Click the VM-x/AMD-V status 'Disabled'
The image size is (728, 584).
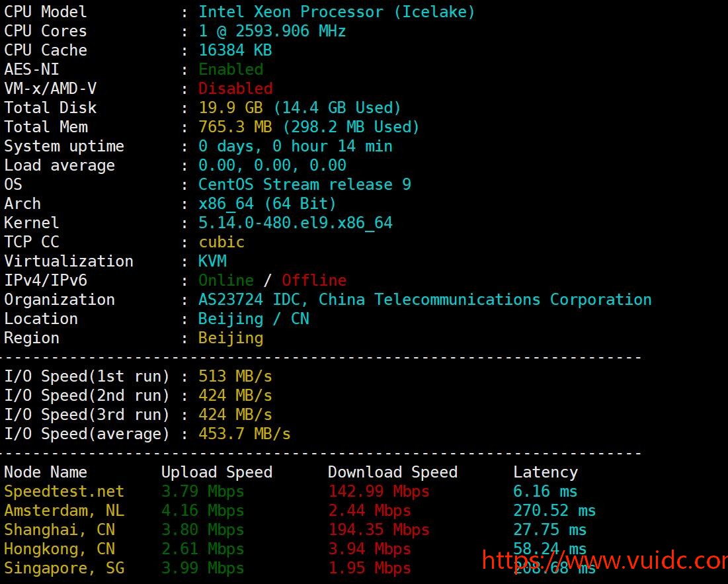coord(235,88)
